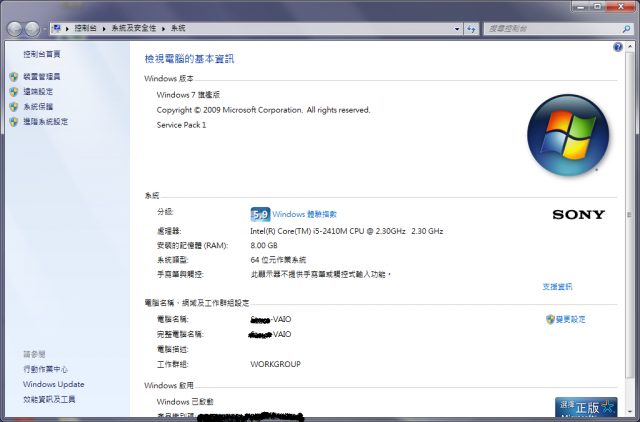Click the Windows 7 logo orb
This screenshot has width=640, height=422.
568,135
